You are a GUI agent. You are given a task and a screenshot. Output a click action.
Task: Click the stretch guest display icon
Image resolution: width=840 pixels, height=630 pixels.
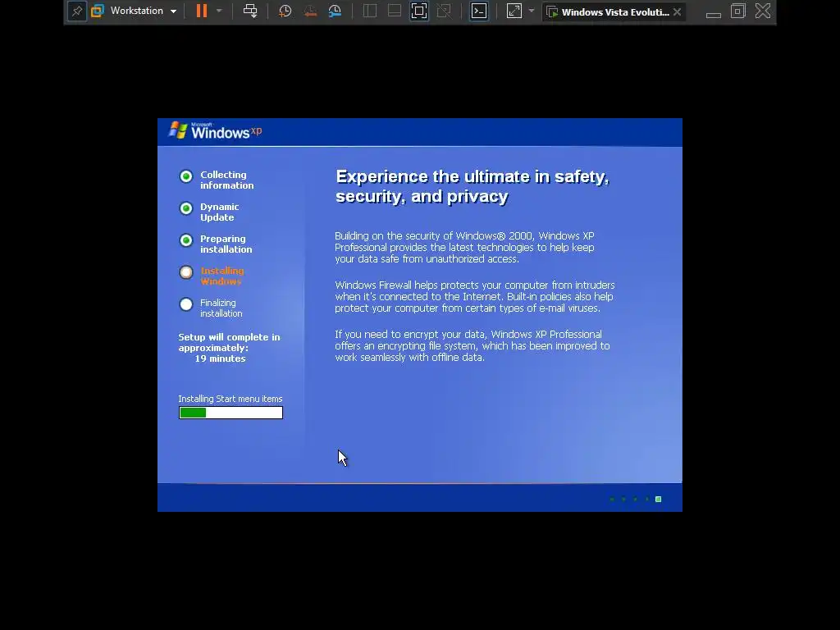pyautogui.click(x=514, y=11)
